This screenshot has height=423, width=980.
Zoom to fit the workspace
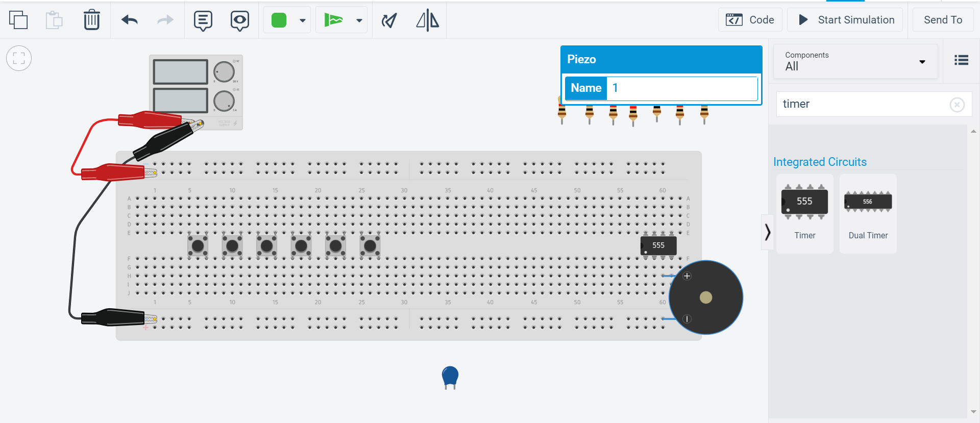[19, 58]
